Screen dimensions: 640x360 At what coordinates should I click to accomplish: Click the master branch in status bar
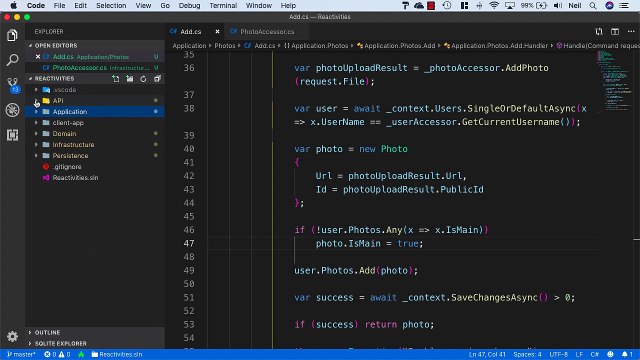[x=21, y=354]
